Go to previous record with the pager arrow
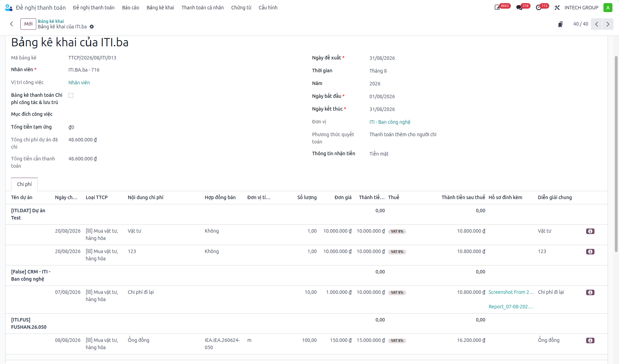This screenshot has width=619, height=364. 597,24
